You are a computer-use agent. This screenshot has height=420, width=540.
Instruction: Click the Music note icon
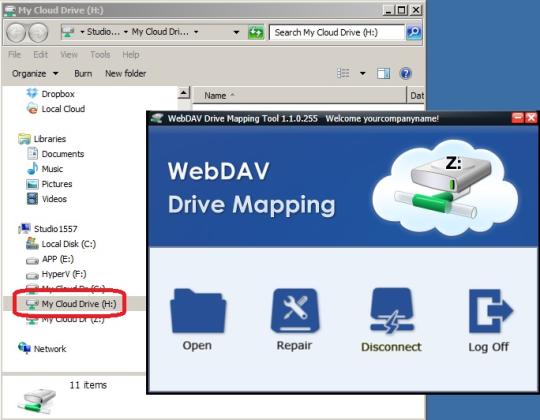pos(32,168)
